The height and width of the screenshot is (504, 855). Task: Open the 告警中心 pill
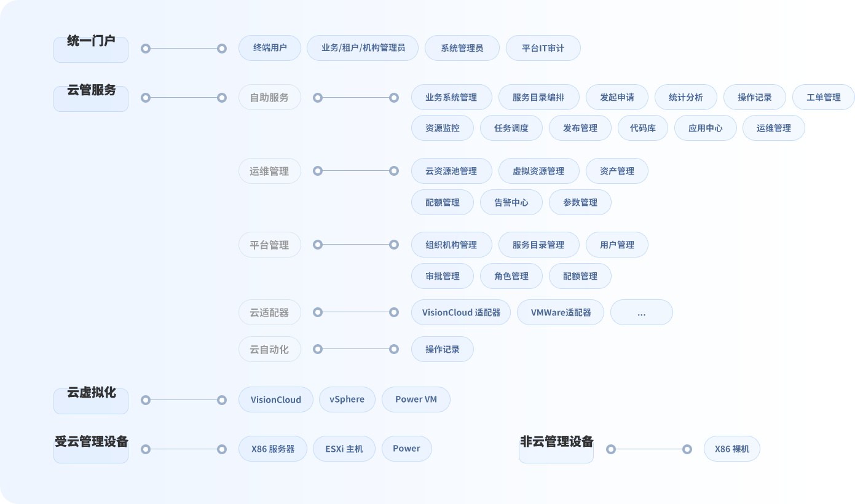511,202
